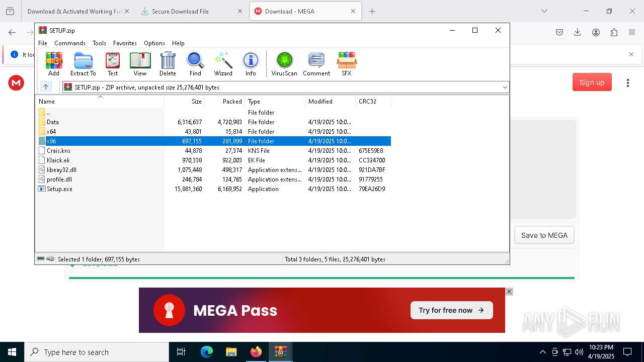Click the MEGA logo in browser page
Image resolution: width=644 pixels, height=362 pixels.
click(16, 83)
